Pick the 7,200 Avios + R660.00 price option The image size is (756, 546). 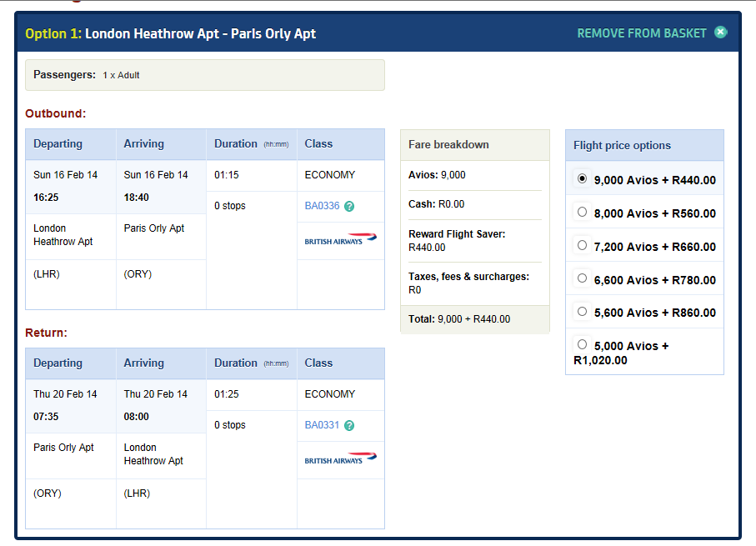582,246
